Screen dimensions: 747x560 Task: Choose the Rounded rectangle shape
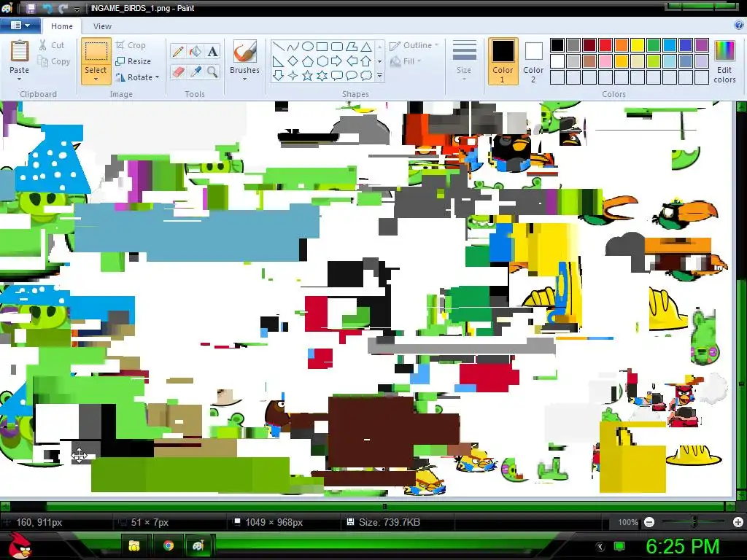(337, 47)
